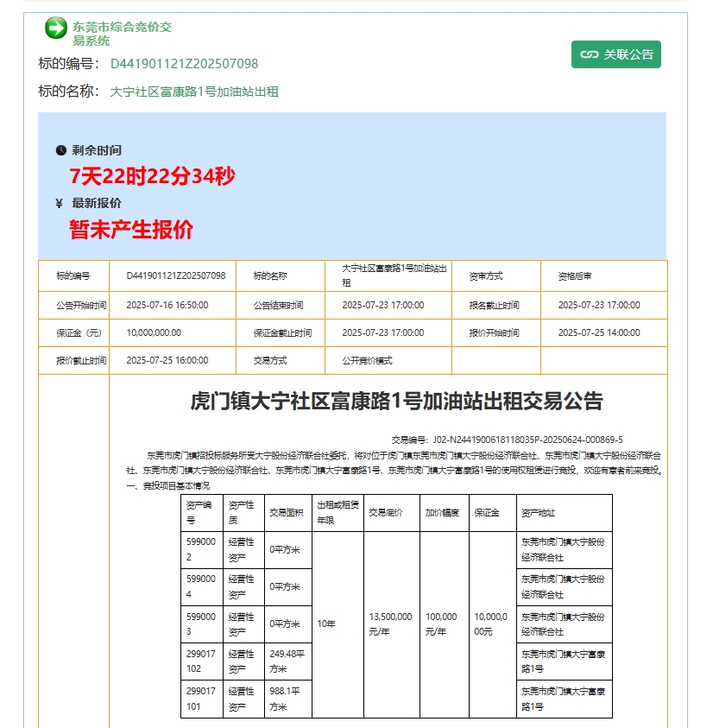The height and width of the screenshot is (728, 713).
Task: Click asset number 299017102 cell
Action: tap(202, 662)
